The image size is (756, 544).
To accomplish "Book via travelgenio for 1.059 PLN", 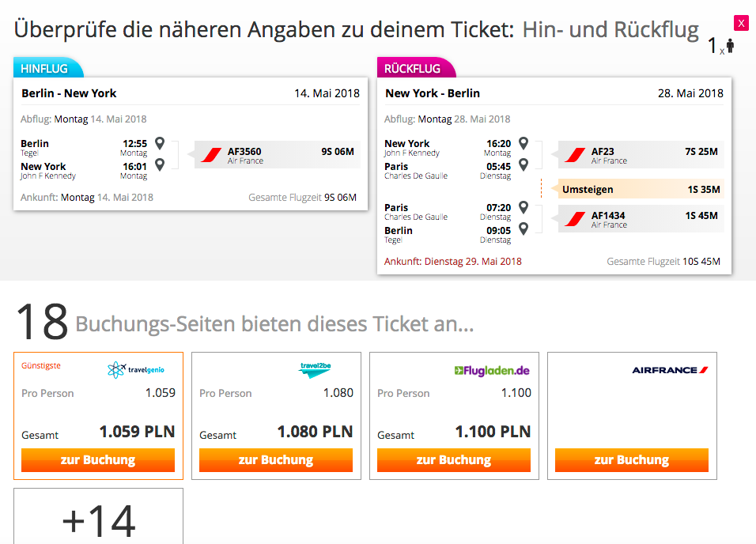I will coord(98,460).
